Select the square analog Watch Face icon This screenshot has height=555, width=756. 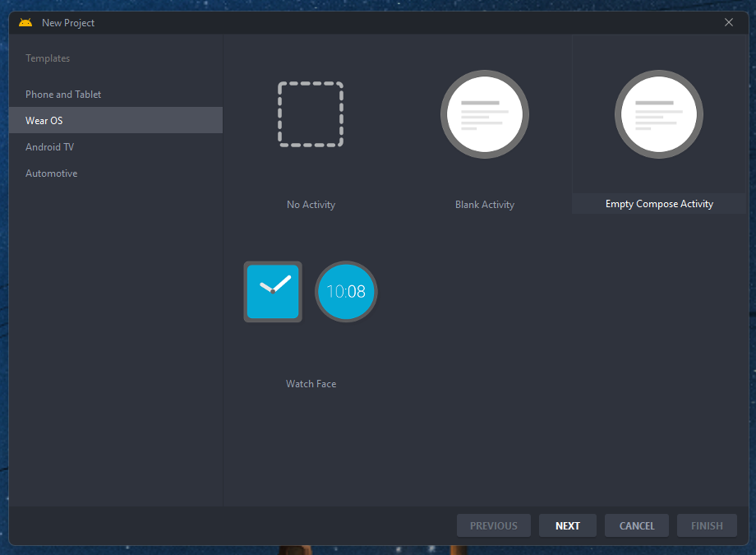[273, 292]
